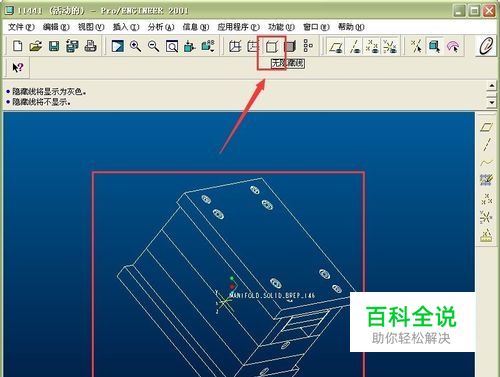Select the Zoom In magnifier tool

coord(135,46)
